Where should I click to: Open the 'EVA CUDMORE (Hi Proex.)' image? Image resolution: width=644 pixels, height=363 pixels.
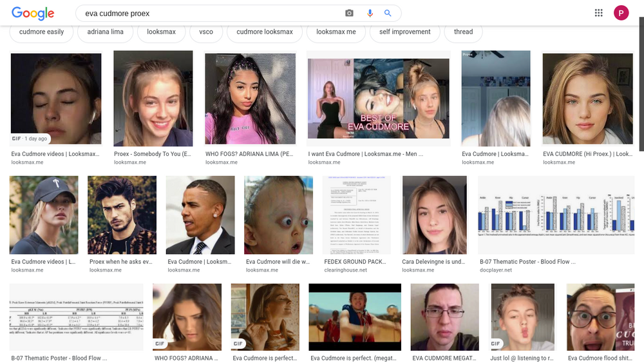coord(588,99)
